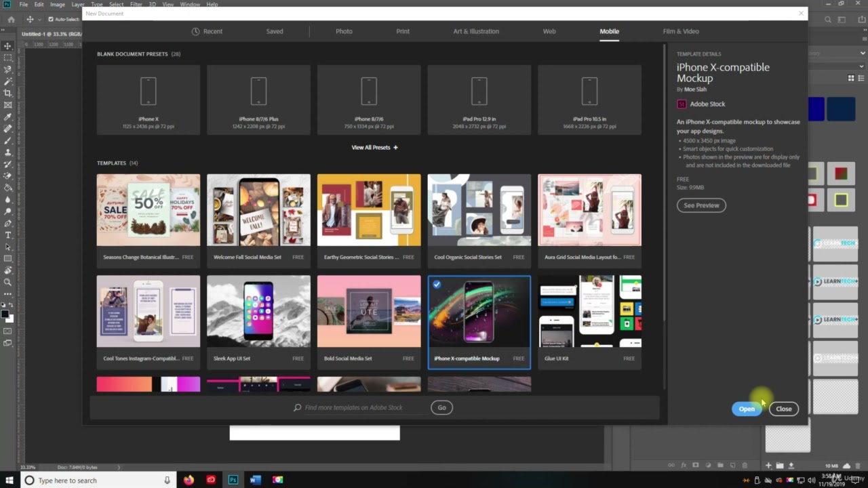The height and width of the screenshot is (488, 868).
Task: Select the Clone Stamp tool
Action: [8, 152]
